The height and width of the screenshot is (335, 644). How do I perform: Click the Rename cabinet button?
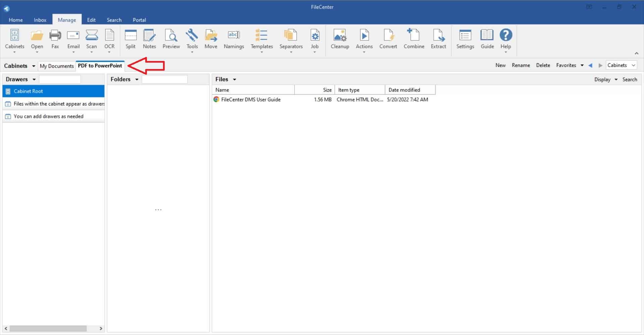(x=521, y=65)
